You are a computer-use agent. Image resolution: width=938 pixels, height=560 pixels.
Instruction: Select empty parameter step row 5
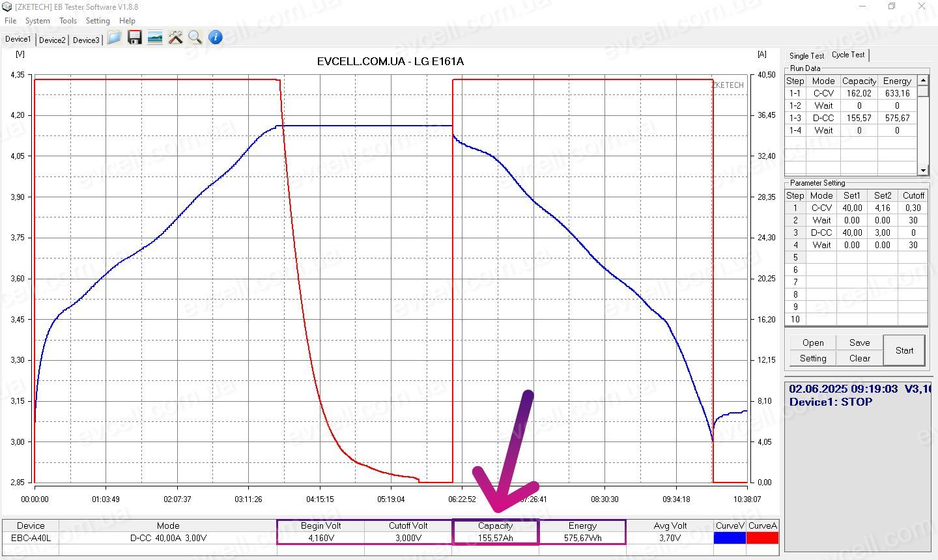click(857, 257)
